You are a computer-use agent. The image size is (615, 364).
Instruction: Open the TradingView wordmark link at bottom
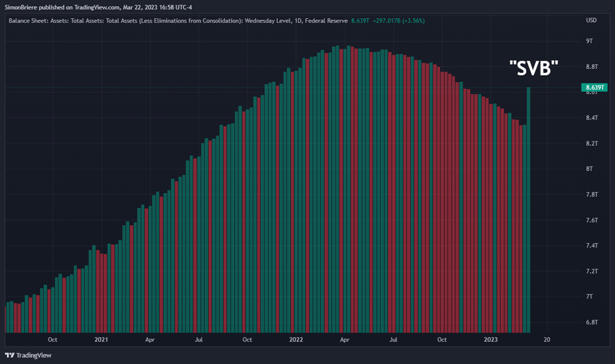coord(34,355)
